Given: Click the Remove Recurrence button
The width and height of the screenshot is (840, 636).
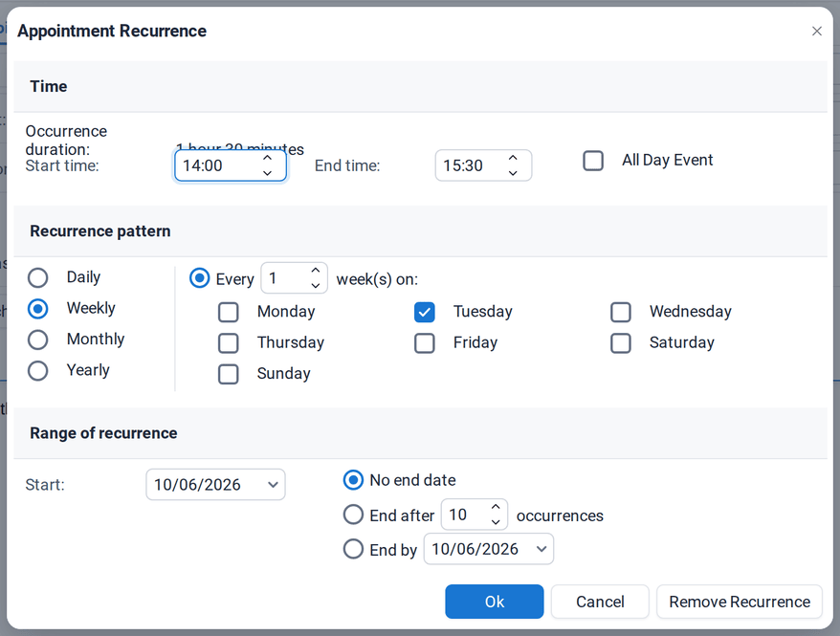Looking at the screenshot, I should 740,602.
